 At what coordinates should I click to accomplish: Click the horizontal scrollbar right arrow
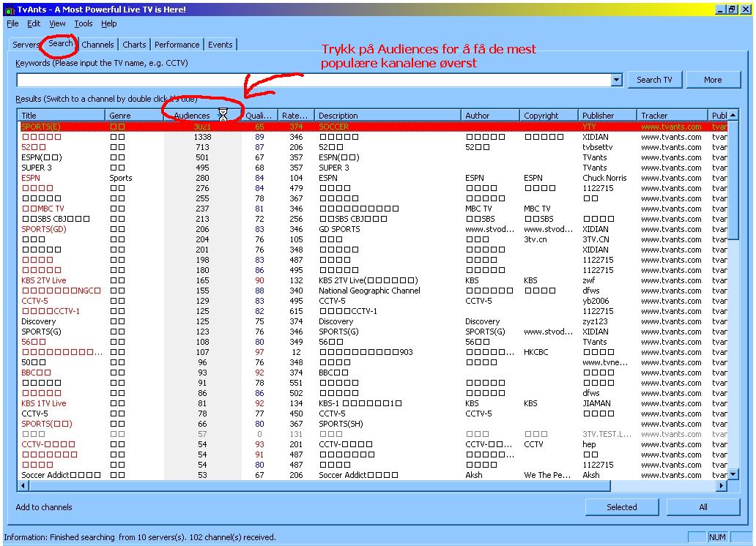(x=722, y=486)
